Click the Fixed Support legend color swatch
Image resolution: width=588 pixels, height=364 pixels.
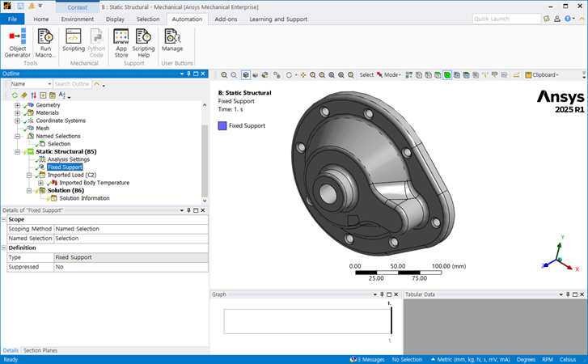(x=222, y=126)
